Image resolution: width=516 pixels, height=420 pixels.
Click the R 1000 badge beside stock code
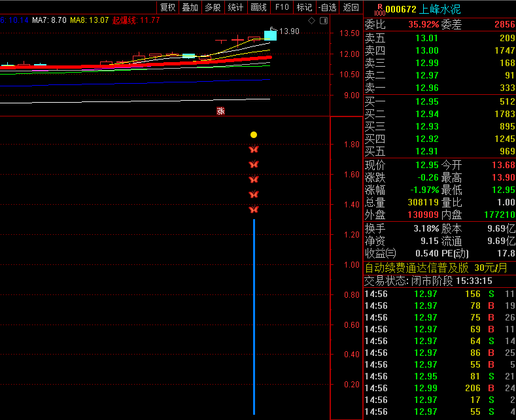click(x=380, y=9)
